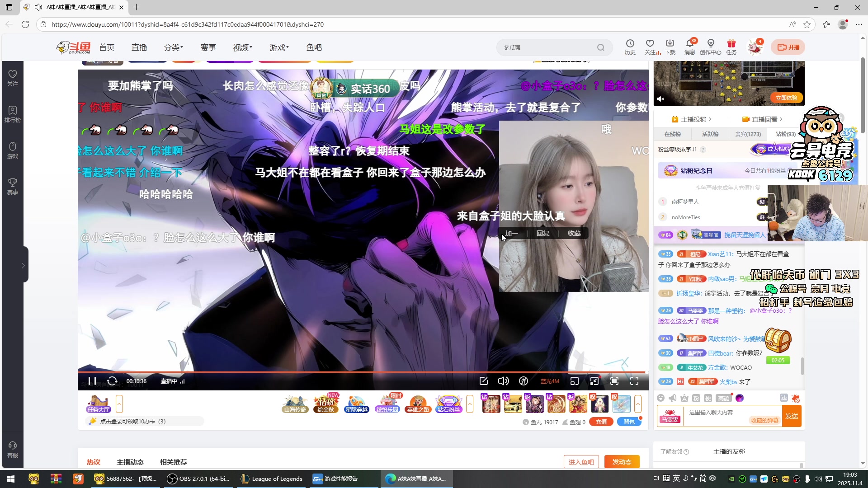868x488 pixels.
Task: Open the 蓝光4M quality selector
Action: coord(550,381)
